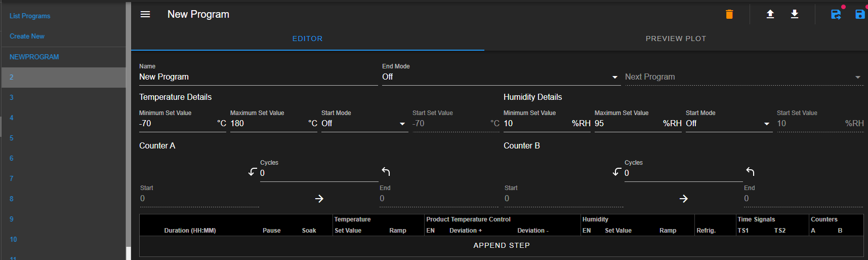Click the sidebar vertical scrollbar
This screenshot has height=260, width=868.
[129, 124]
